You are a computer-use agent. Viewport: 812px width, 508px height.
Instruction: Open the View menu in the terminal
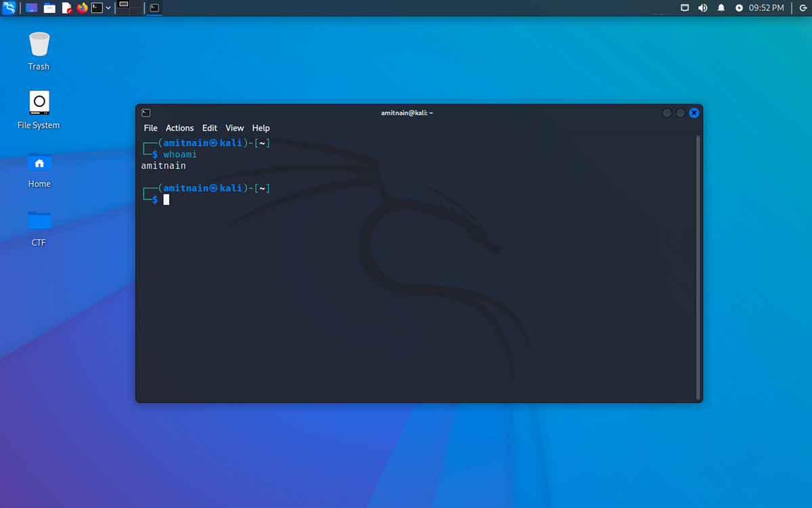coord(234,127)
